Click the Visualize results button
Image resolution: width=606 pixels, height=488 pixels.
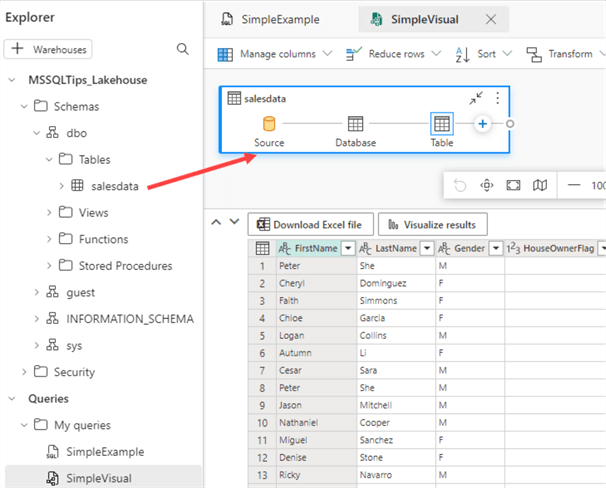coord(432,224)
